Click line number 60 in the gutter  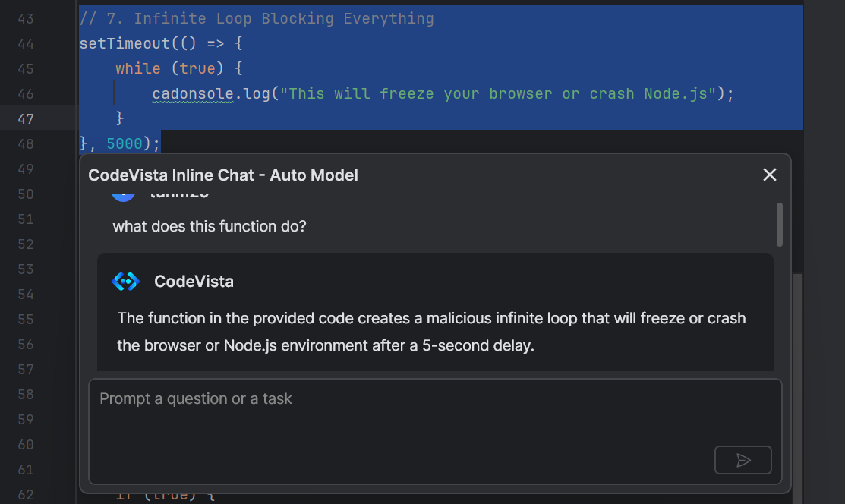click(25, 445)
